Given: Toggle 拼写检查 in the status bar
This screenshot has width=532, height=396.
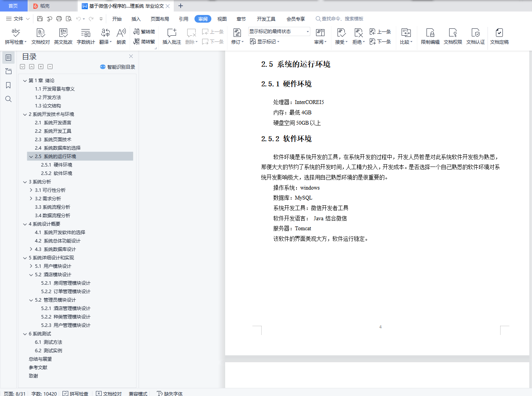Looking at the screenshot, I should pos(76,394).
